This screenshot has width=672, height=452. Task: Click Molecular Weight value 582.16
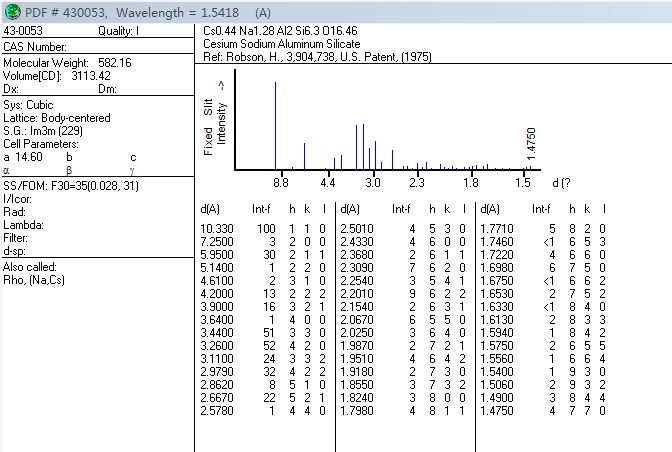tap(114, 63)
